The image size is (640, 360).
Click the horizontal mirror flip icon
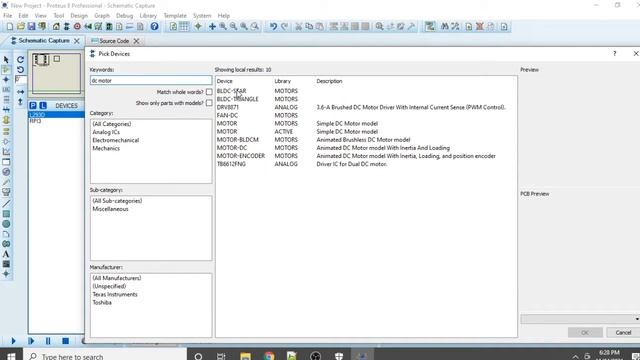click(20, 92)
